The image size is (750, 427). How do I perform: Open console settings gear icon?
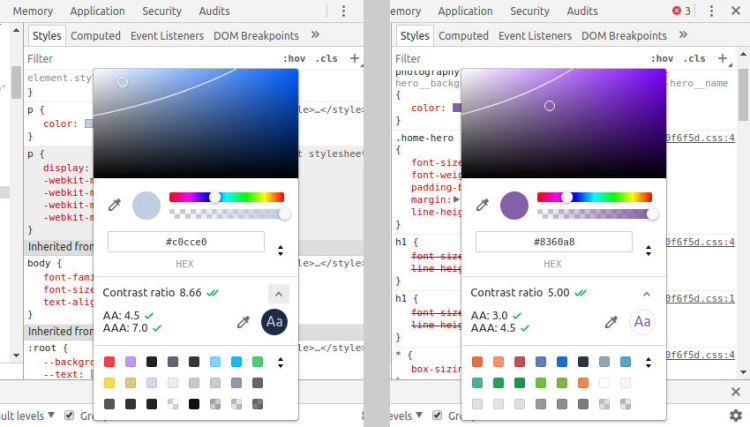[x=736, y=415]
